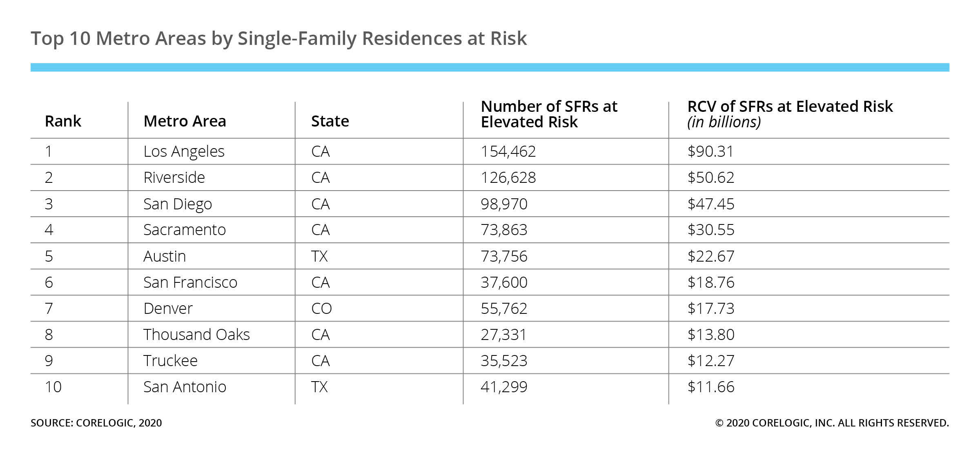Click the CoreLogic copyright notice
980x453 pixels.
pos(832,423)
